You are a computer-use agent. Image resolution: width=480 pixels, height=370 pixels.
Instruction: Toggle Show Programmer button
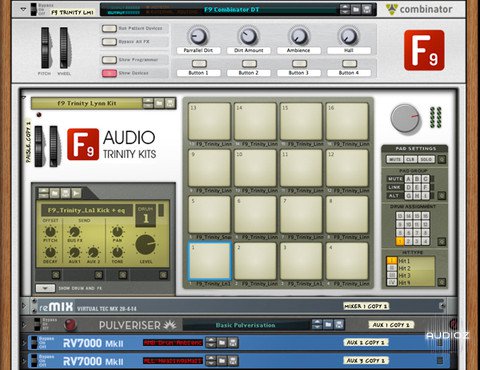[109, 60]
